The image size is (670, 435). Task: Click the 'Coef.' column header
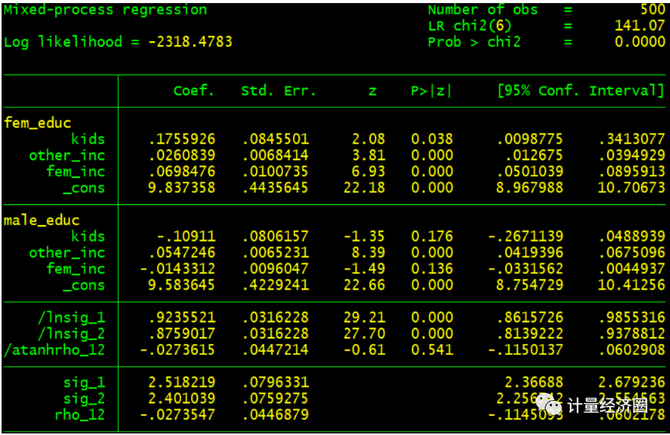coord(194,91)
